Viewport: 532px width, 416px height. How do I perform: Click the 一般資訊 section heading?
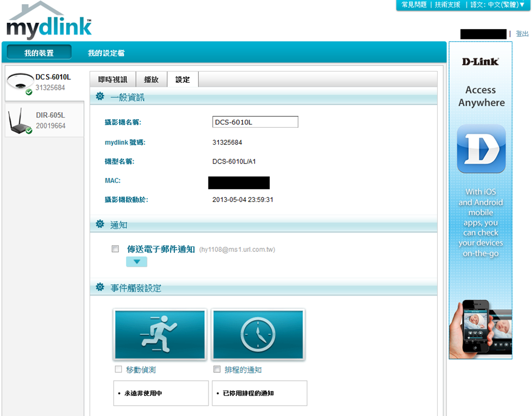127,97
